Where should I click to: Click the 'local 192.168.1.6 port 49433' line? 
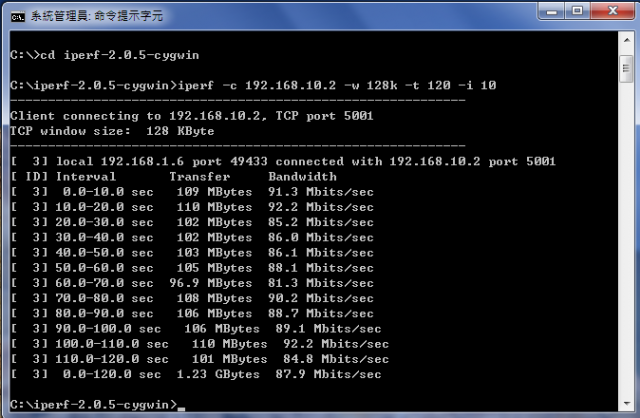[x=283, y=161]
